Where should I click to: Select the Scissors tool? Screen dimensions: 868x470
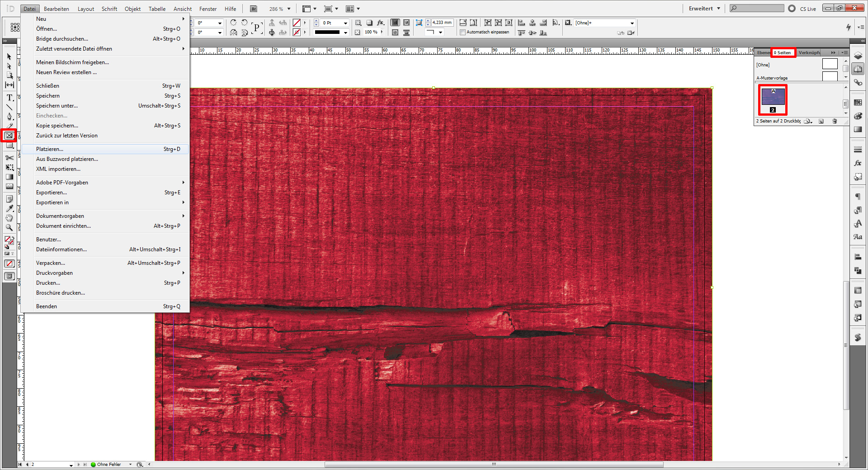[x=9, y=157]
